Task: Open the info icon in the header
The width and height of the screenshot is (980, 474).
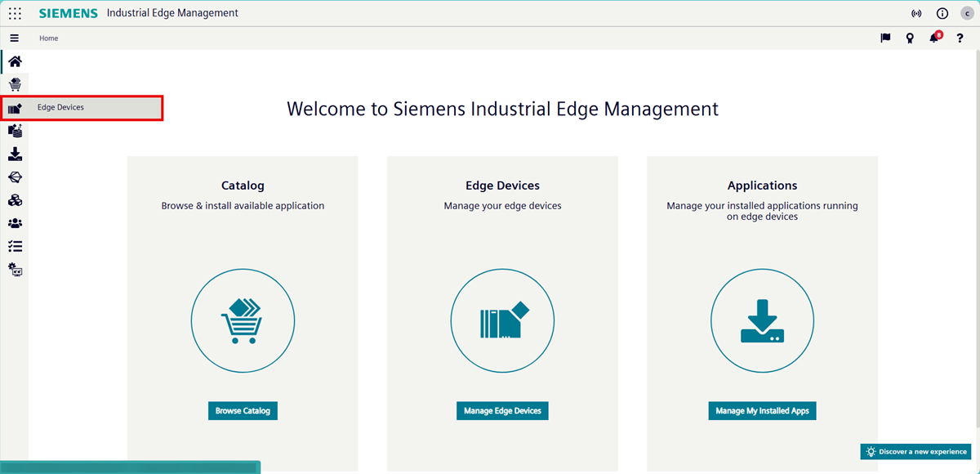Action: click(942, 13)
